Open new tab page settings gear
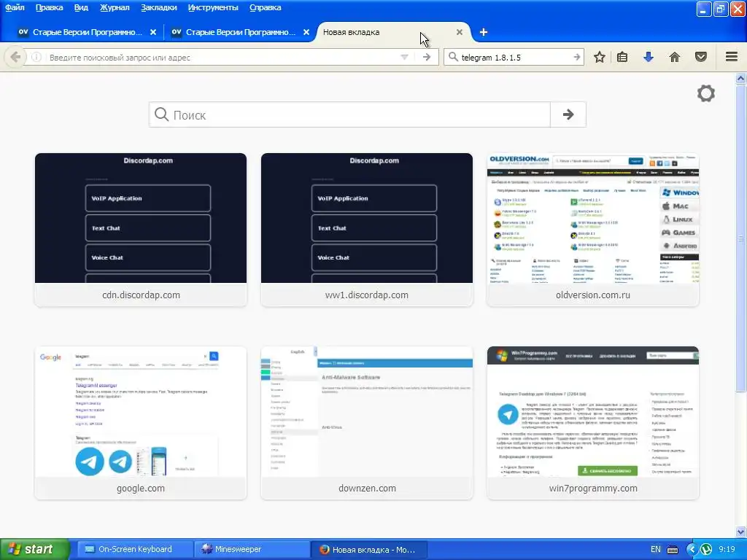The width and height of the screenshot is (747, 560). tap(706, 93)
